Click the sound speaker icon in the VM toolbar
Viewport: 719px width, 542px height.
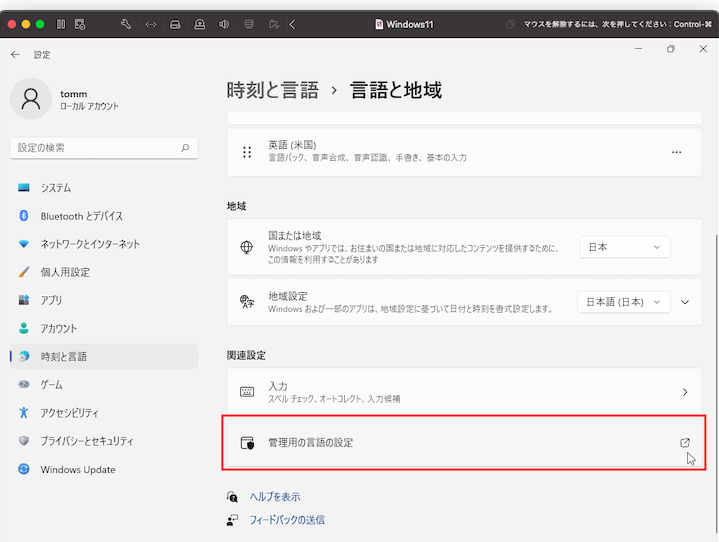(x=224, y=24)
